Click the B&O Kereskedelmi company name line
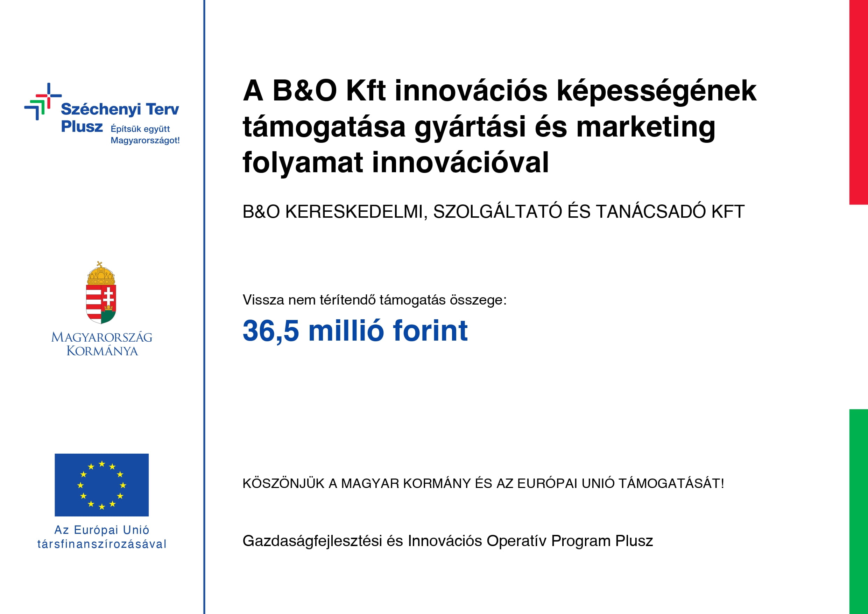This screenshot has width=868, height=614. pyautogui.click(x=493, y=211)
